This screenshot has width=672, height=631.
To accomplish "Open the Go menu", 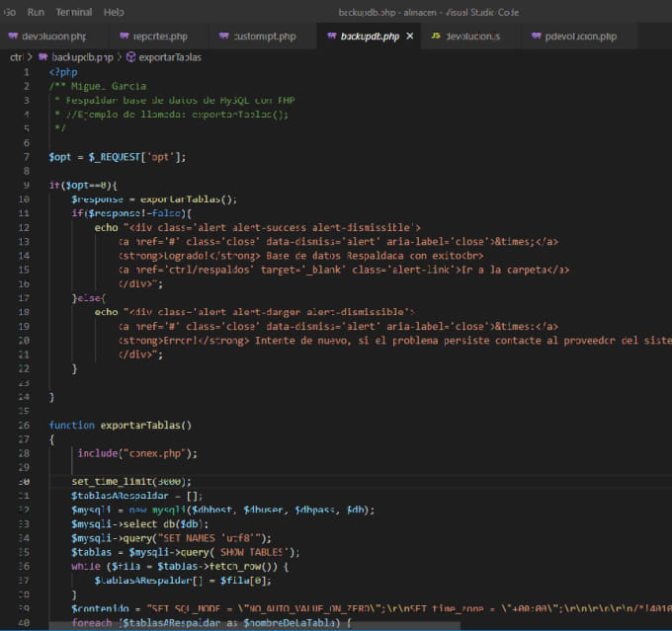I will coord(10,12).
